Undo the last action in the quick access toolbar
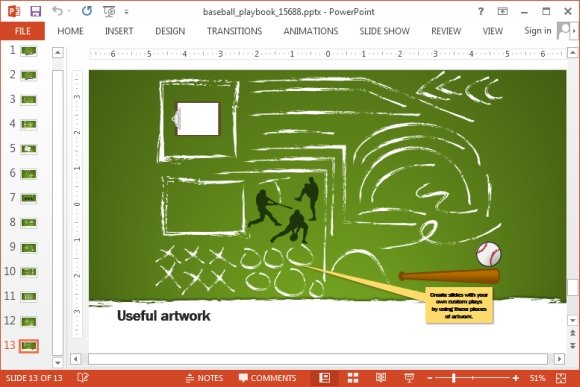 coord(57,11)
